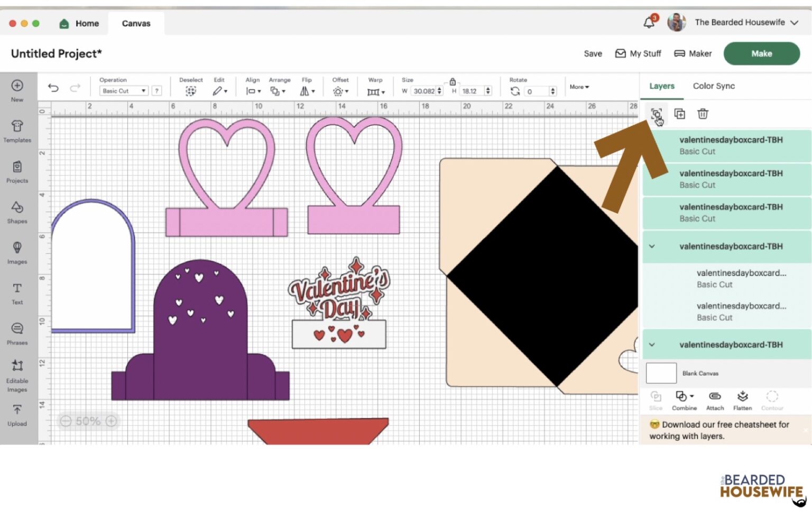Switch to the Color Sync tab

pyautogui.click(x=713, y=86)
